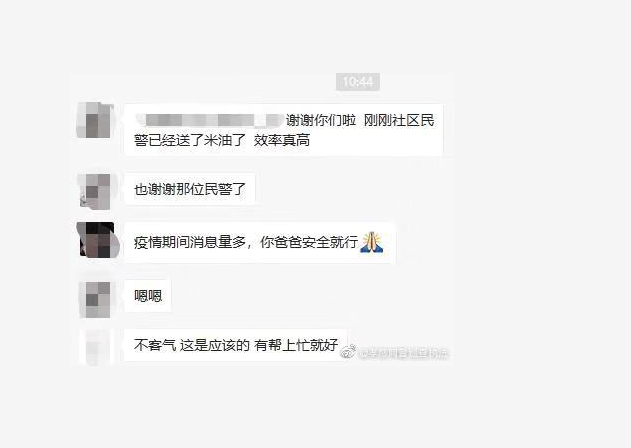This screenshot has height=448, width=631.
Task: Tap the dark avatar beside 疫情期间消息量多
Action: (97, 240)
